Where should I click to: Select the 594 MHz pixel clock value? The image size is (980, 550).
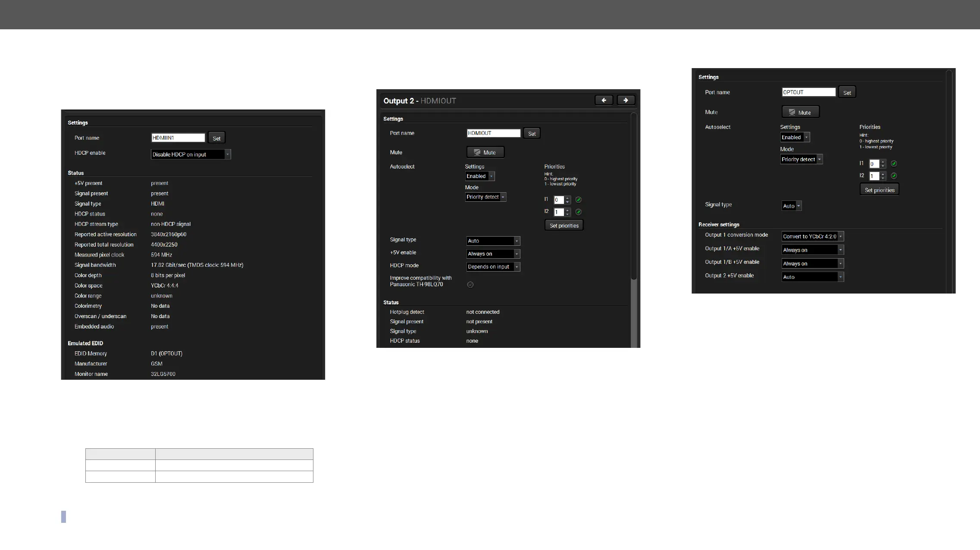coord(161,255)
